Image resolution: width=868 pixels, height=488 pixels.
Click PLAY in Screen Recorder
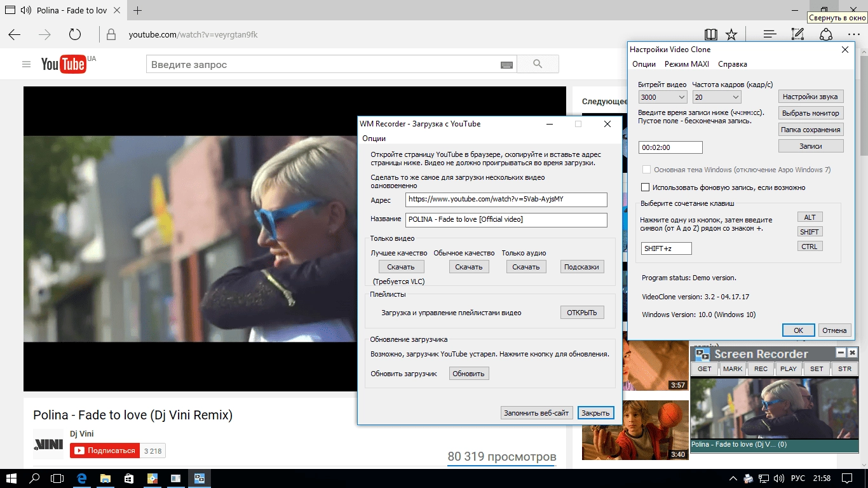point(789,369)
